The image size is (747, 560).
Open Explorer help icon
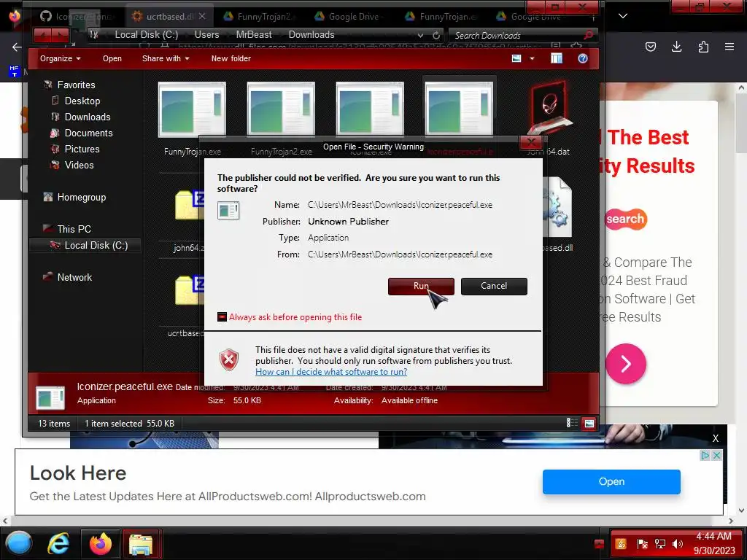click(583, 58)
